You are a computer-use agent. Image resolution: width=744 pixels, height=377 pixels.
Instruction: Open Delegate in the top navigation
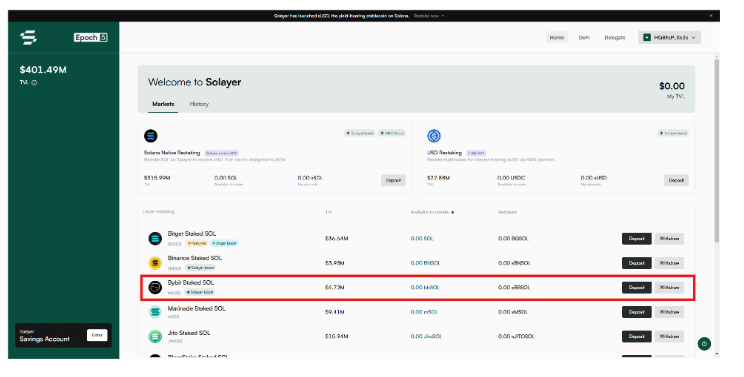pos(615,37)
